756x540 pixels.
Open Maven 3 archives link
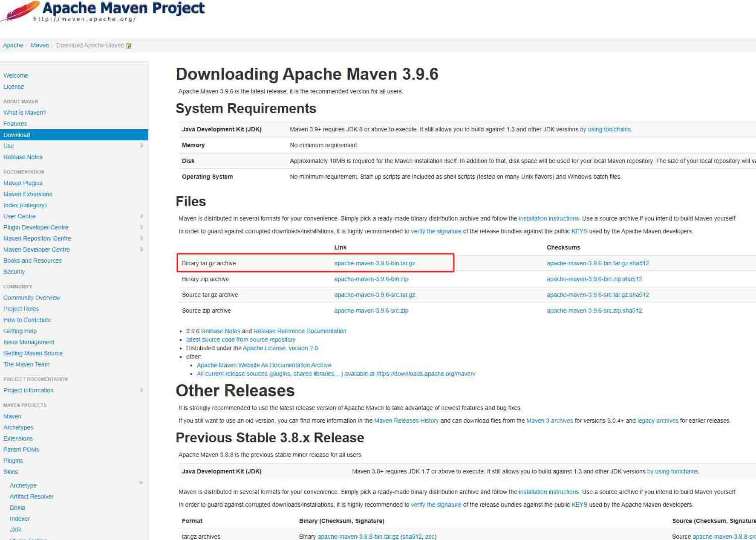(550, 421)
